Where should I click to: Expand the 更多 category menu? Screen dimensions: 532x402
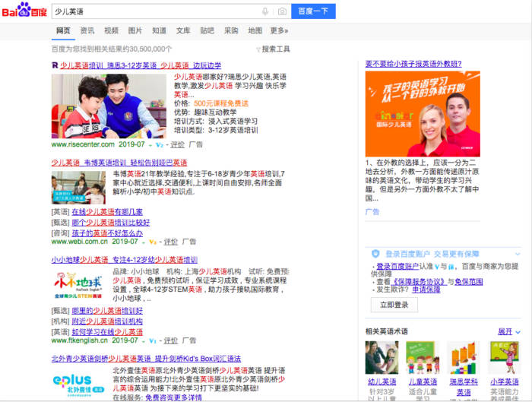click(x=279, y=30)
